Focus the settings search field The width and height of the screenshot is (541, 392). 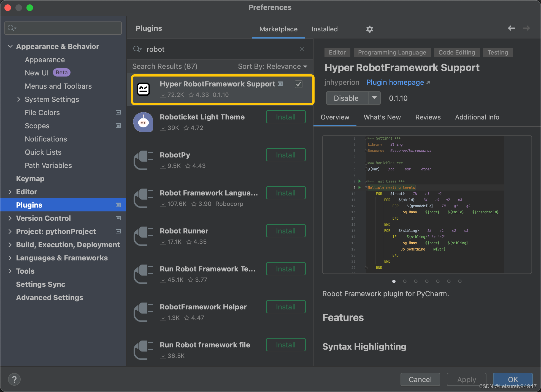click(x=63, y=28)
